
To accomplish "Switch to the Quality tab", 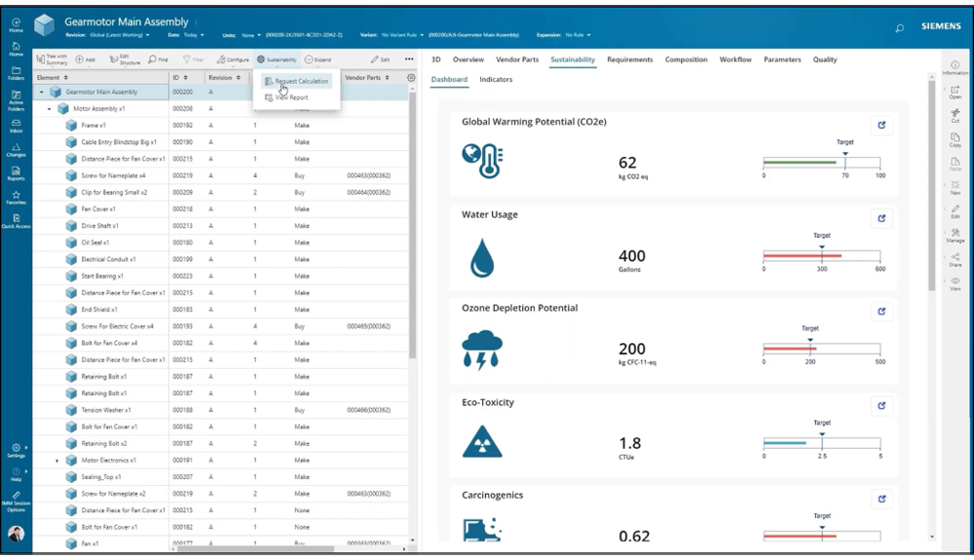I will [825, 59].
